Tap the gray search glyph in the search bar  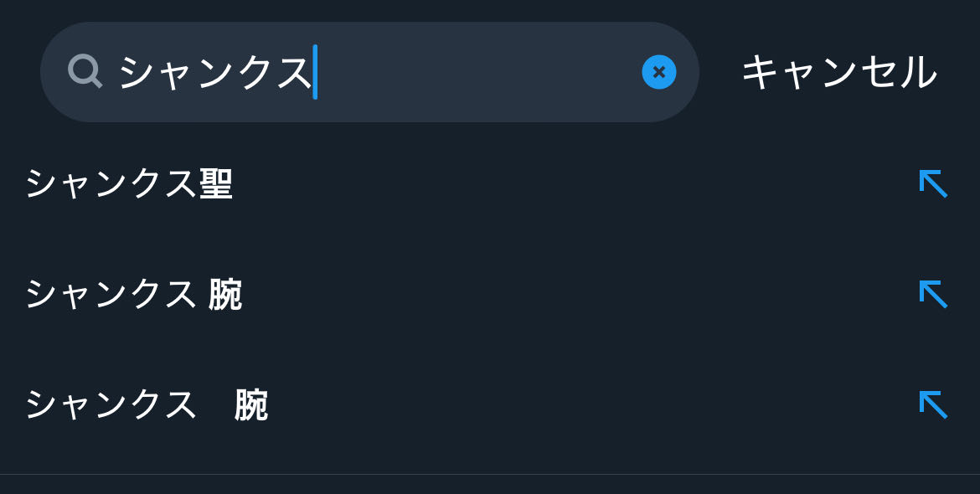pos(85,71)
